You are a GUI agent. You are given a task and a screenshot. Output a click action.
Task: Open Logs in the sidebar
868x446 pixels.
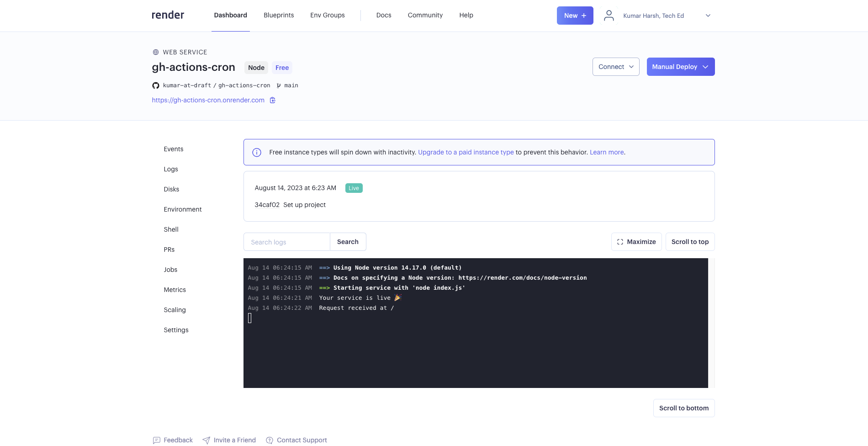coord(171,169)
